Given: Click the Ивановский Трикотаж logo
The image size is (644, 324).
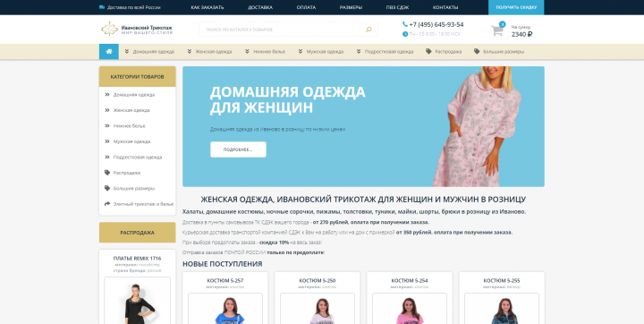Looking at the screenshot, I should 137,29.
